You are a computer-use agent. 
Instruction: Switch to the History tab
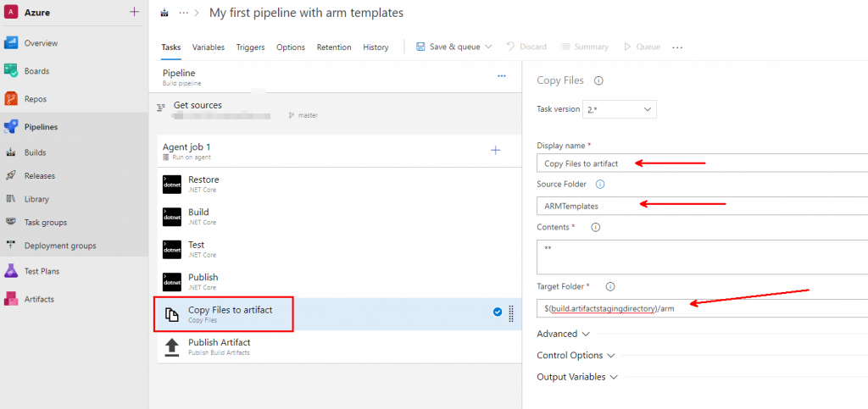(x=376, y=47)
